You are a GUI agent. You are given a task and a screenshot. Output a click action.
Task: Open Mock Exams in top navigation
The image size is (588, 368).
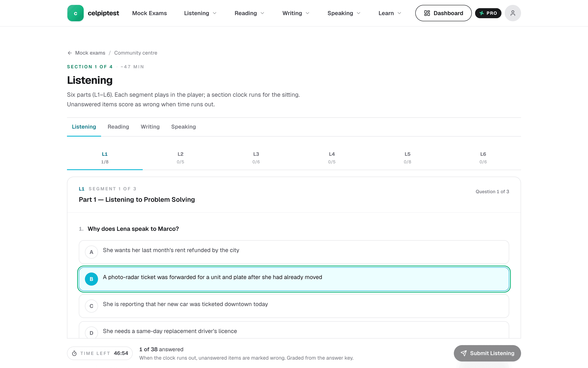[x=149, y=13]
